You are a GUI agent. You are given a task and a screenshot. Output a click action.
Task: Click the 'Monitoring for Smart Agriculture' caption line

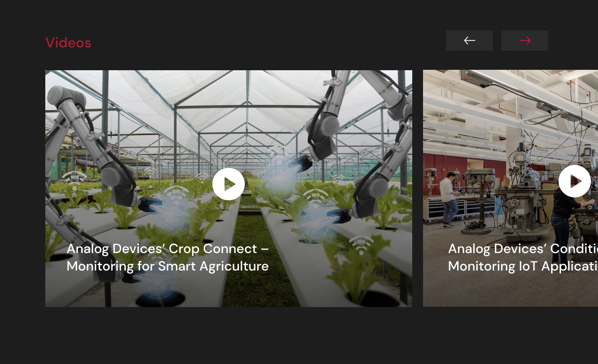coord(167,266)
